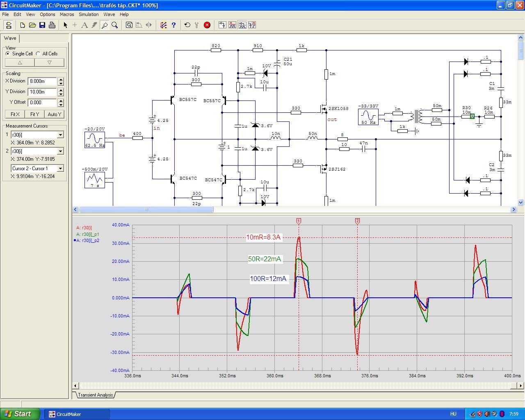Switch to the Transient Analysis tab
Screen dimensions: 525x420
pyautogui.click(x=95, y=395)
